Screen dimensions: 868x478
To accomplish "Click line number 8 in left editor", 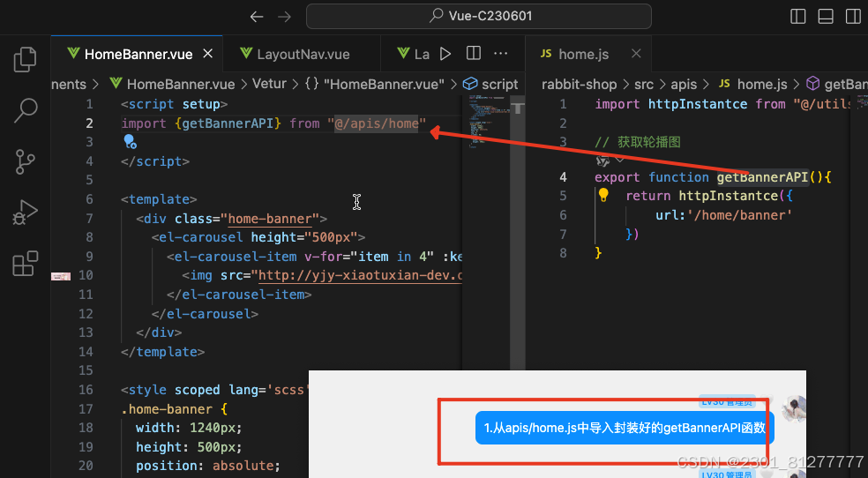I will [89, 236].
